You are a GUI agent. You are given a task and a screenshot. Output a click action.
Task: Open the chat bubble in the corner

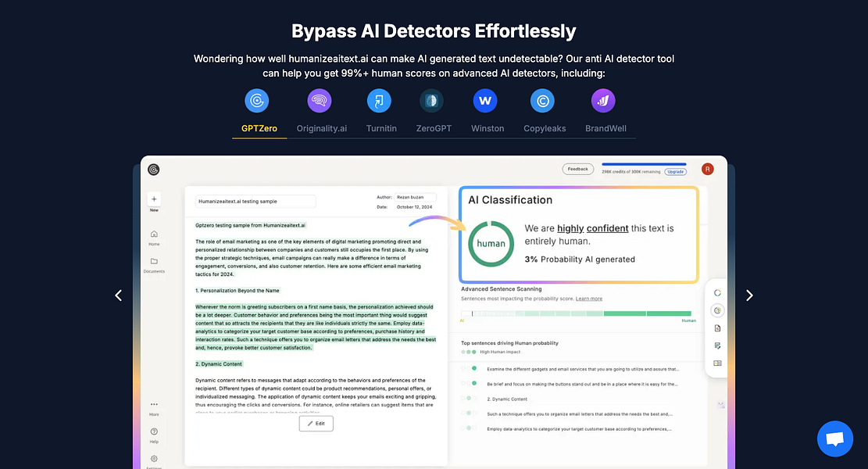point(834,439)
